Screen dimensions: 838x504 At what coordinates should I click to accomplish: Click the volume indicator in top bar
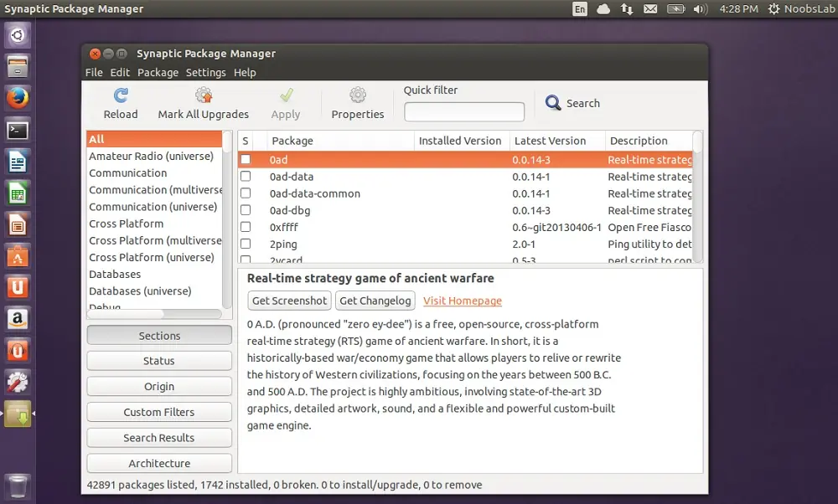[700, 9]
